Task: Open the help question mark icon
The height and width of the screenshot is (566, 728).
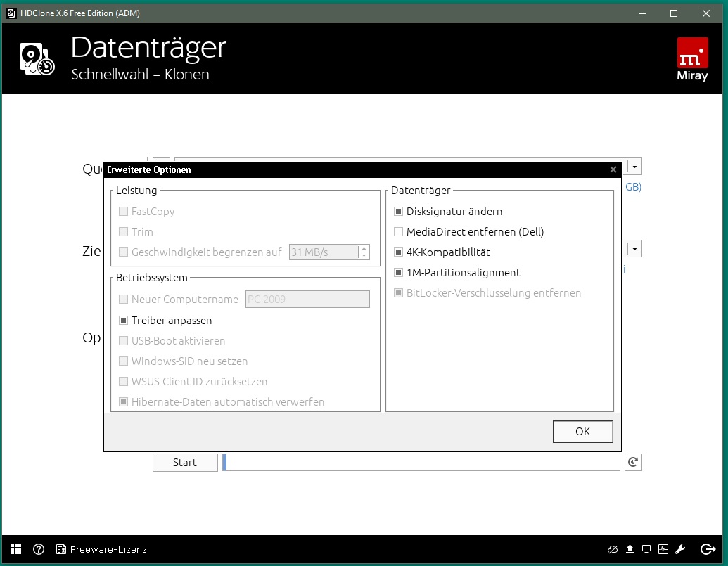Action: tap(39, 549)
